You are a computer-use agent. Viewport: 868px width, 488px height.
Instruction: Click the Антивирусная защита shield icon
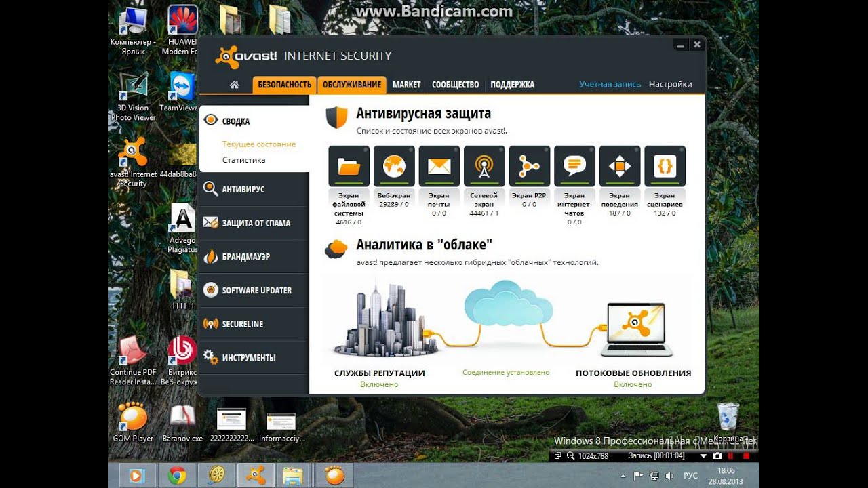(336, 117)
